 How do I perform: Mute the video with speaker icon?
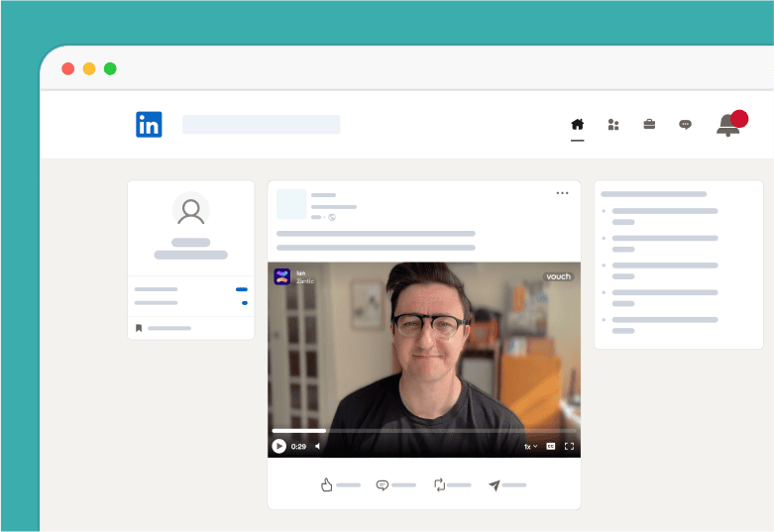coord(317,446)
